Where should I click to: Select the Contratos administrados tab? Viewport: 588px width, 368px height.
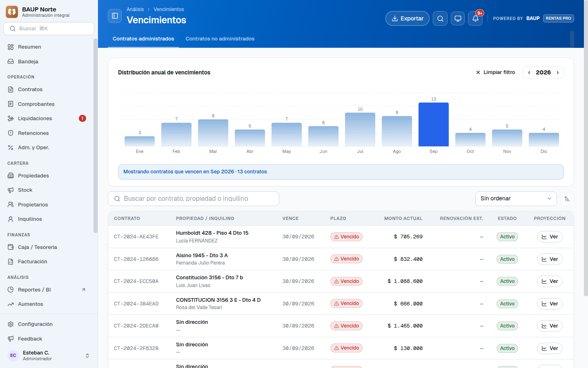[143, 39]
